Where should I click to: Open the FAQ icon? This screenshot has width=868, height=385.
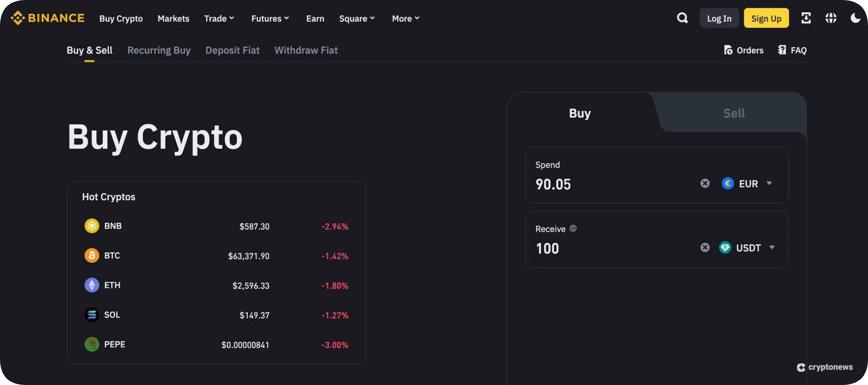click(x=782, y=50)
